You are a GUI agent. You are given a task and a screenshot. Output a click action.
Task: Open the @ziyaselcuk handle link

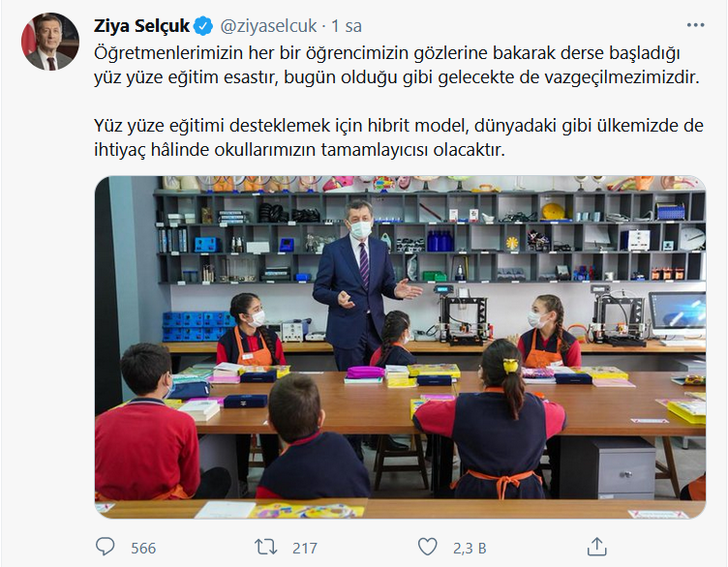[x=268, y=26]
